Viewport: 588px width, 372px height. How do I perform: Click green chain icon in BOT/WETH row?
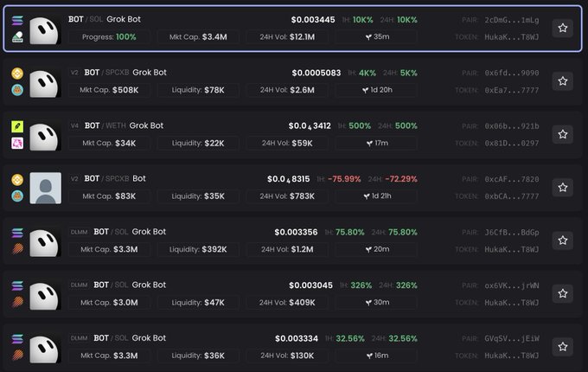[17, 126]
